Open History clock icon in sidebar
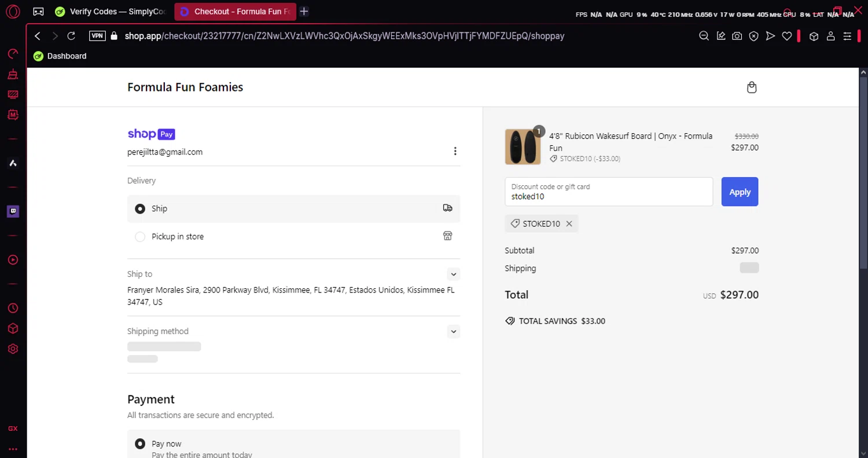Viewport: 868px width, 458px height. (x=13, y=309)
